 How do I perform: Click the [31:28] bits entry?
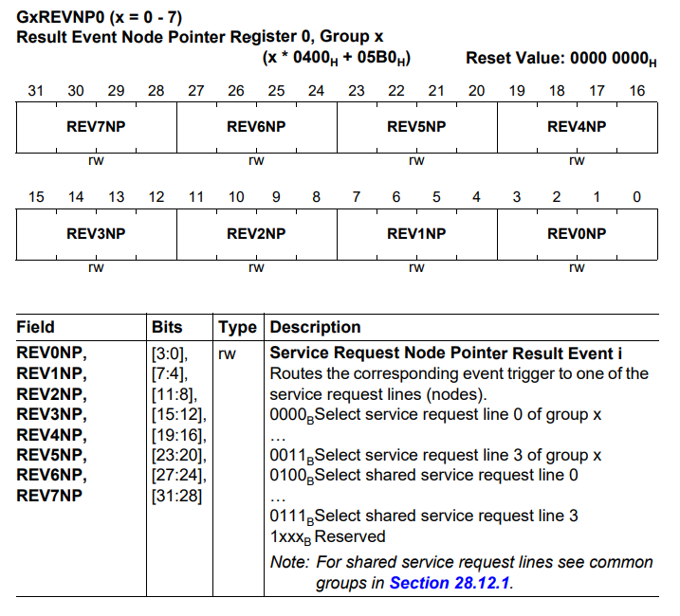click(177, 496)
